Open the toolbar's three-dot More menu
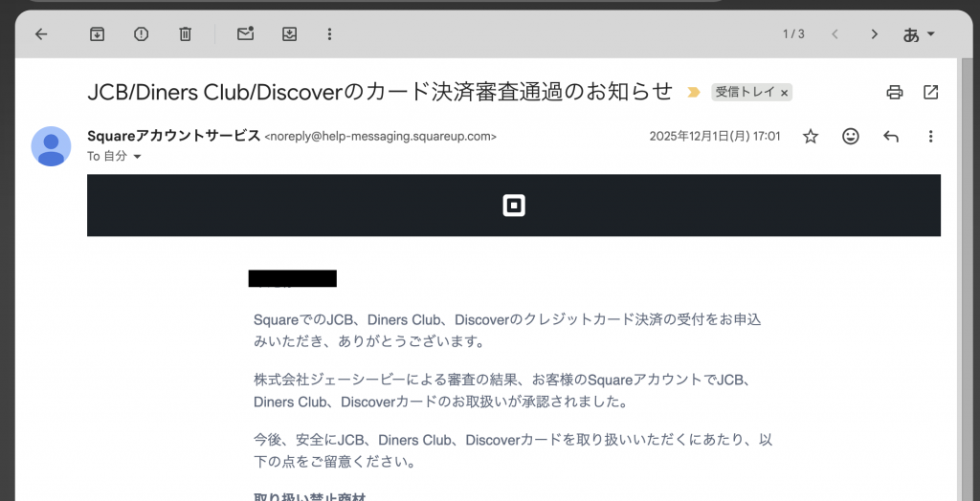 329,34
